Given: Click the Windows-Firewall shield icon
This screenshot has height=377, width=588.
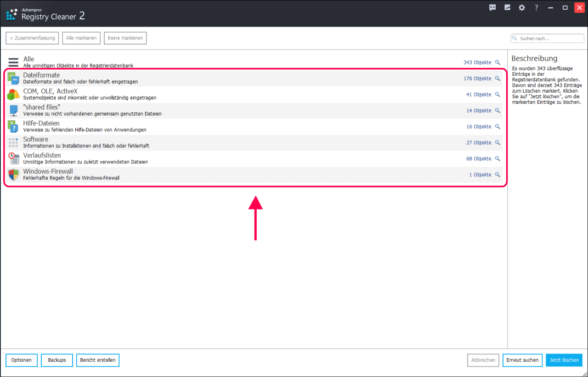Looking at the screenshot, I should (13, 174).
